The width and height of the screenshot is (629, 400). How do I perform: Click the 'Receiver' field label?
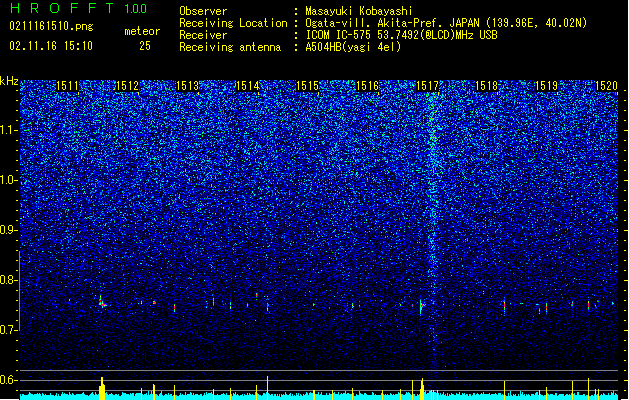click(x=203, y=35)
